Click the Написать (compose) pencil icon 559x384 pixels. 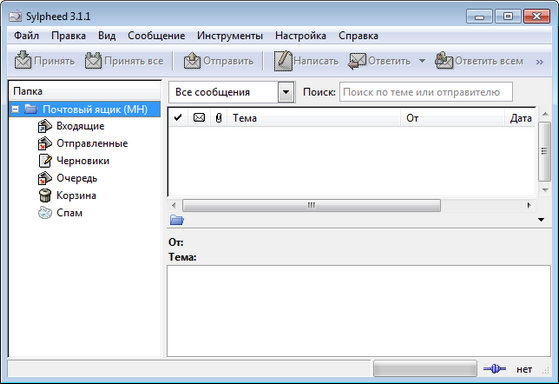tap(283, 61)
